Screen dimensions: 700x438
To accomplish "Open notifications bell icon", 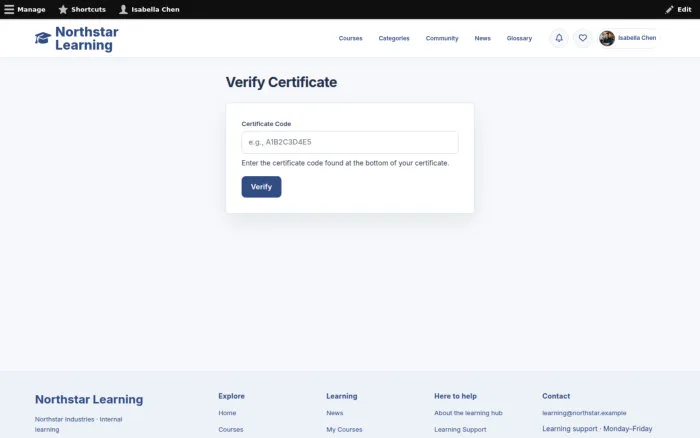I will point(559,38).
